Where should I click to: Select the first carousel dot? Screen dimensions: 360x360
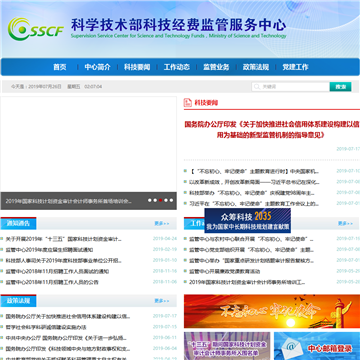150,200
